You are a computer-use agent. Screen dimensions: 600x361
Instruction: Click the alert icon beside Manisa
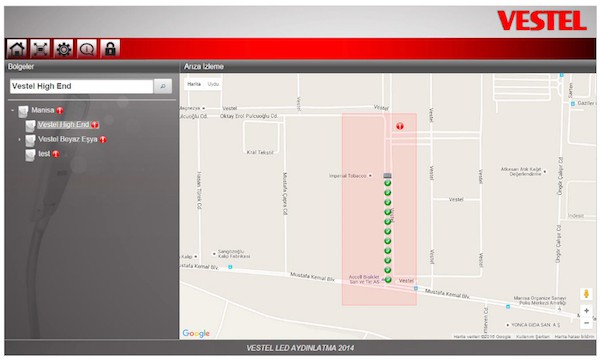point(60,111)
